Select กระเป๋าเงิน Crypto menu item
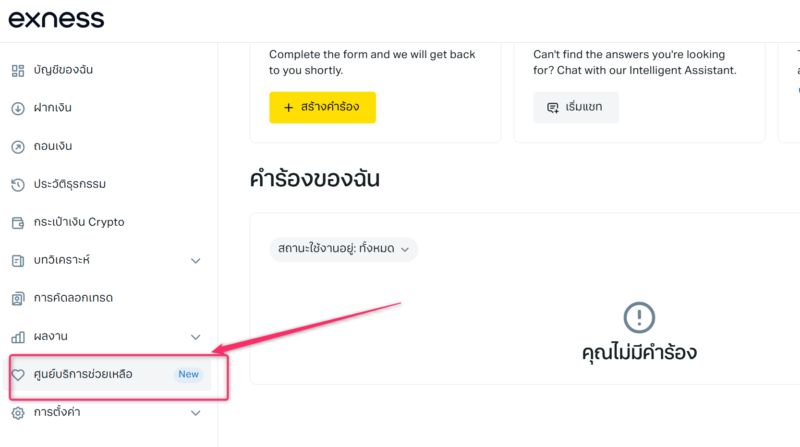This screenshot has width=800, height=447. 78,222
